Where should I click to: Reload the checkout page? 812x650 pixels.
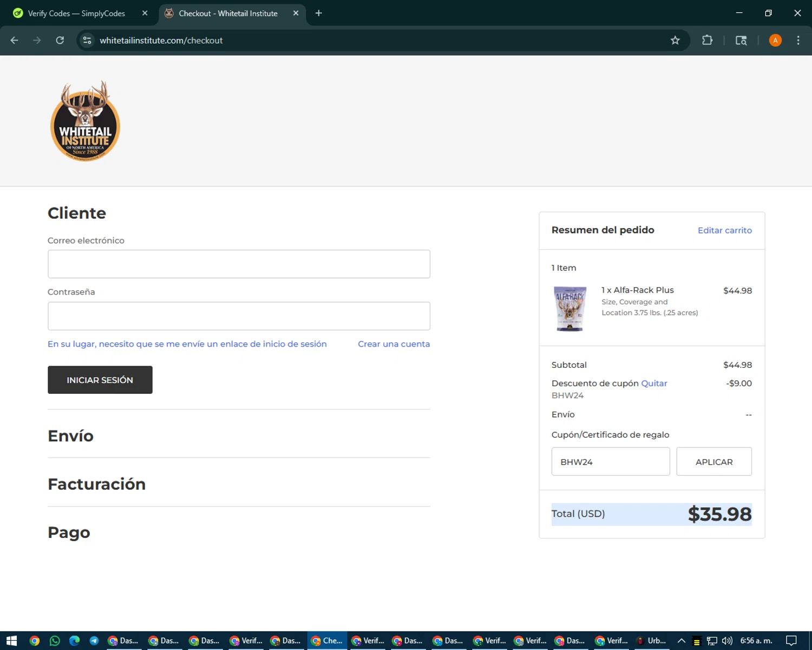click(60, 40)
